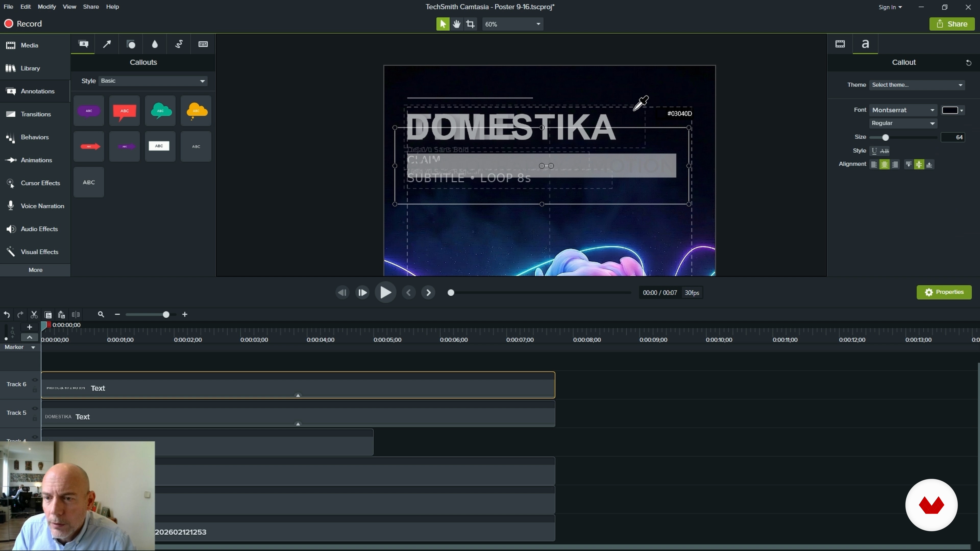Open the Edit menu
Viewport: 980px width, 551px height.
coord(26,7)
